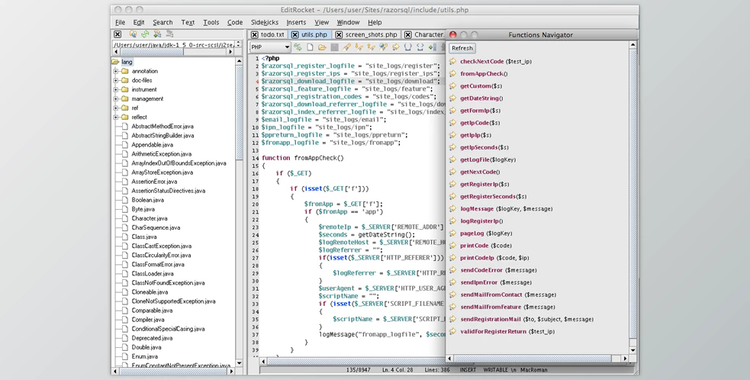Click the icon beside getCustom function
The image size is (750, 380).
(x=453, y=86)
